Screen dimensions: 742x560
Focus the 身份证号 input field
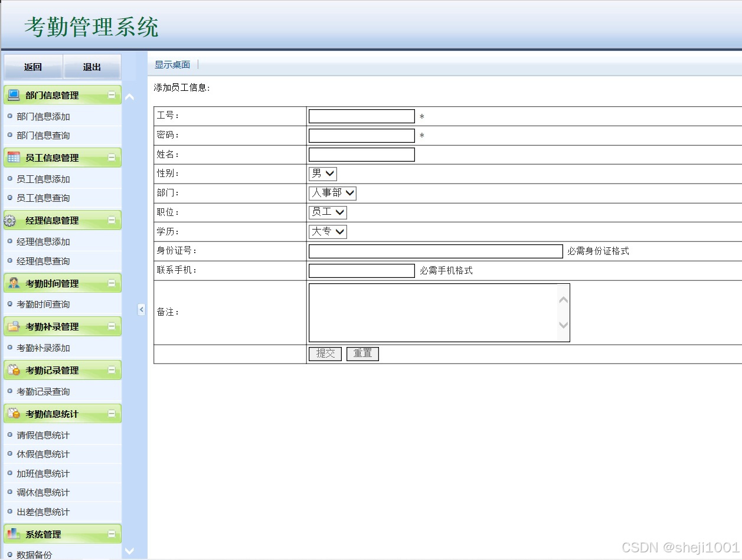pos(436,251)
